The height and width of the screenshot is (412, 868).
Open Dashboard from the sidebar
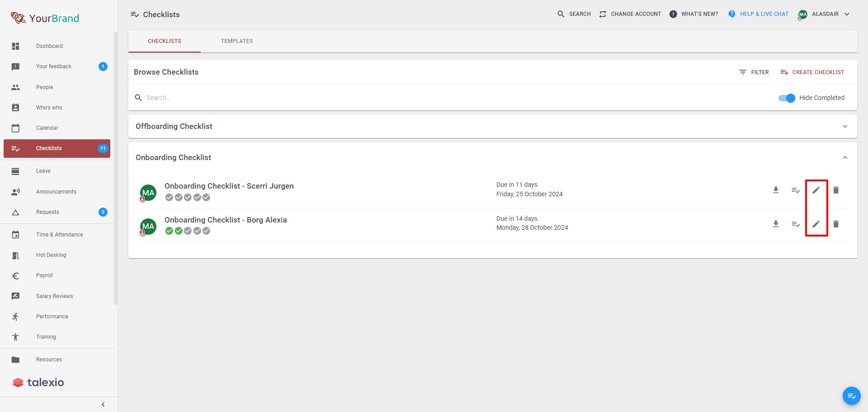click(x=57, y=46)
